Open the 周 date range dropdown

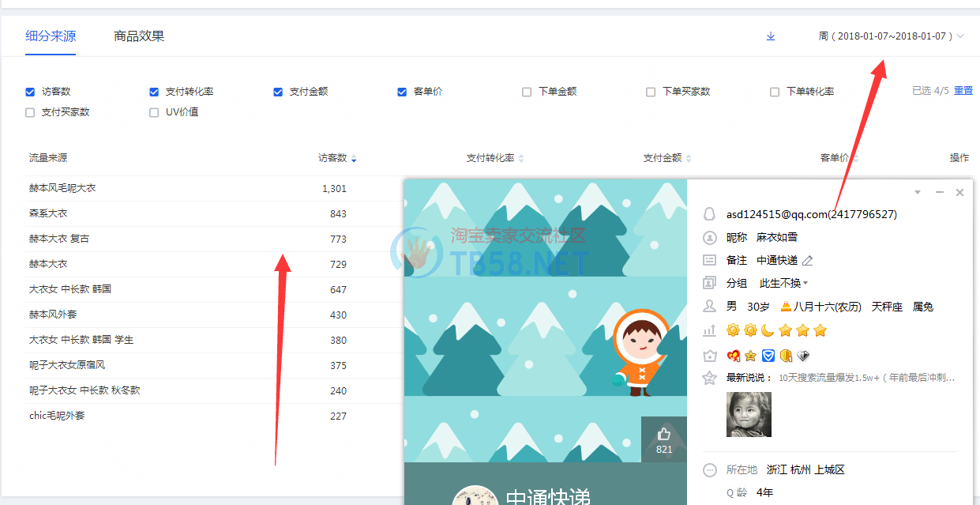pos(891,36)
